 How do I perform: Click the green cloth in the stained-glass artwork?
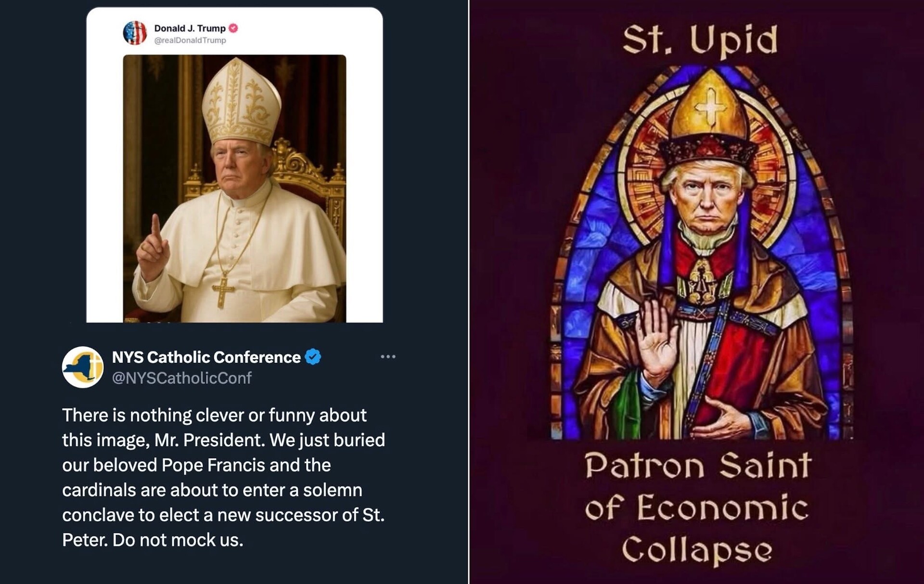[627, 403]
